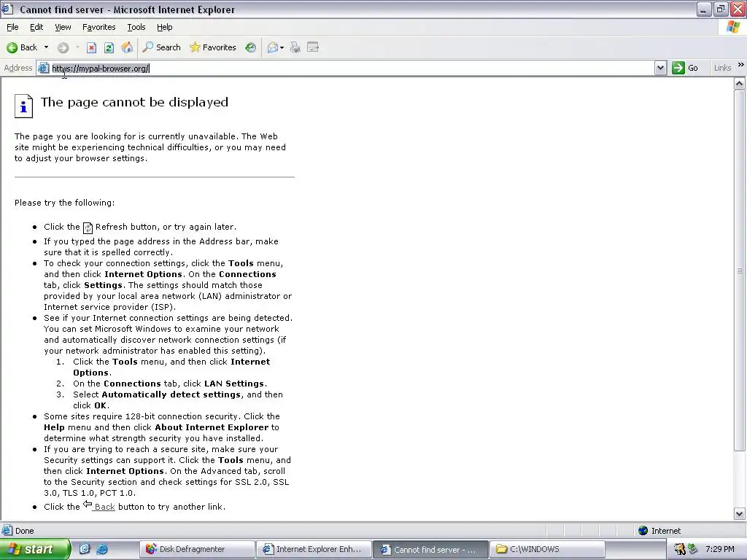Click the Windows flag throbber logo
The image size is (747, 560).
(733, 27)
